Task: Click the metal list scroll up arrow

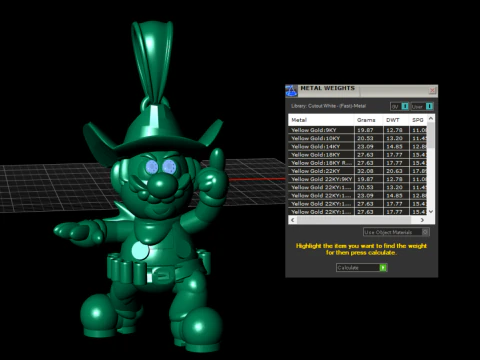Action: (431, 118)
